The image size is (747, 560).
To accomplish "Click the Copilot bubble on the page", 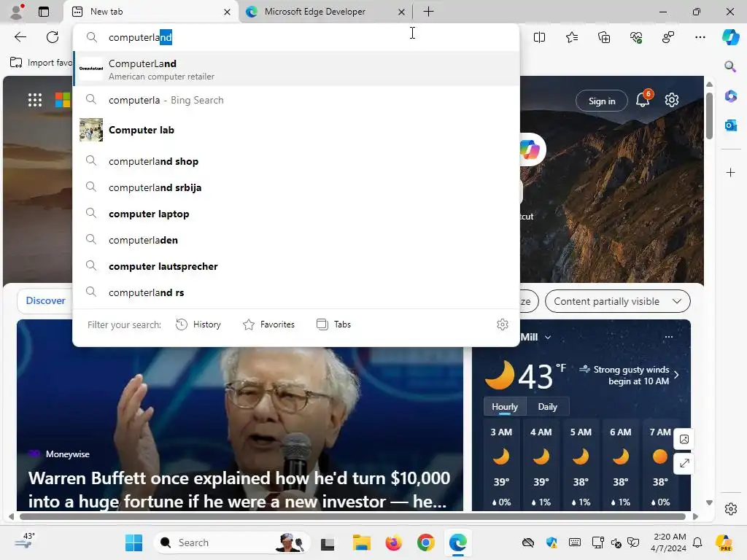I will point(530,149).
